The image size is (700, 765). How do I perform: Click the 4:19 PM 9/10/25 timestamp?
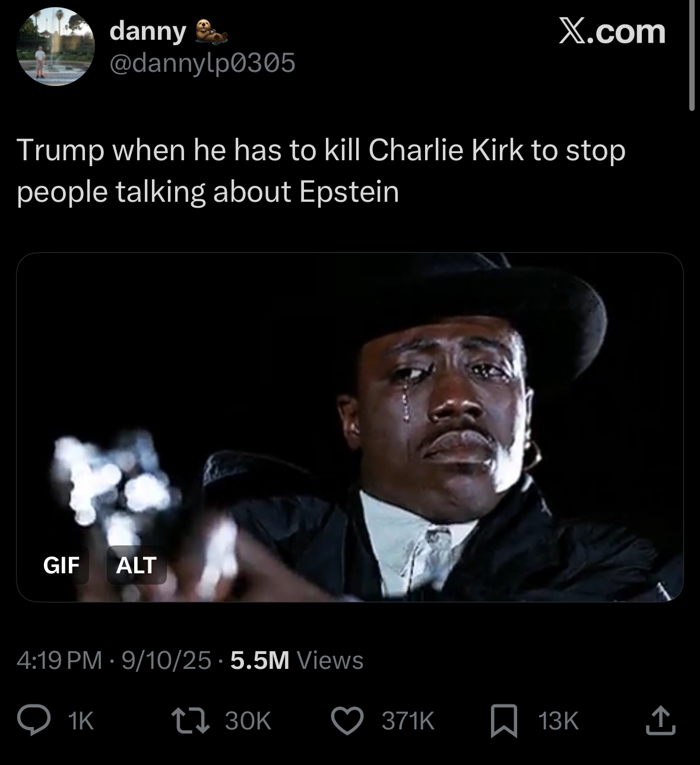click(x=114, y=660)
